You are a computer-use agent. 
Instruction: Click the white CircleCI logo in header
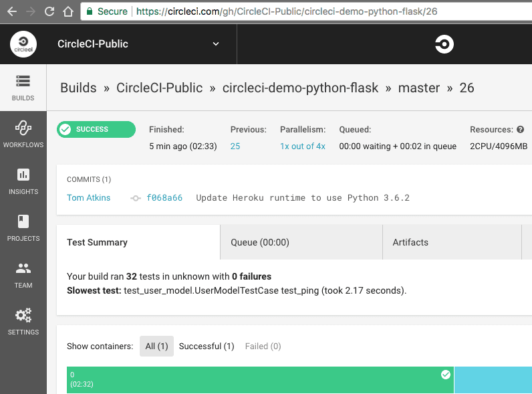click(x=444, y=44)
